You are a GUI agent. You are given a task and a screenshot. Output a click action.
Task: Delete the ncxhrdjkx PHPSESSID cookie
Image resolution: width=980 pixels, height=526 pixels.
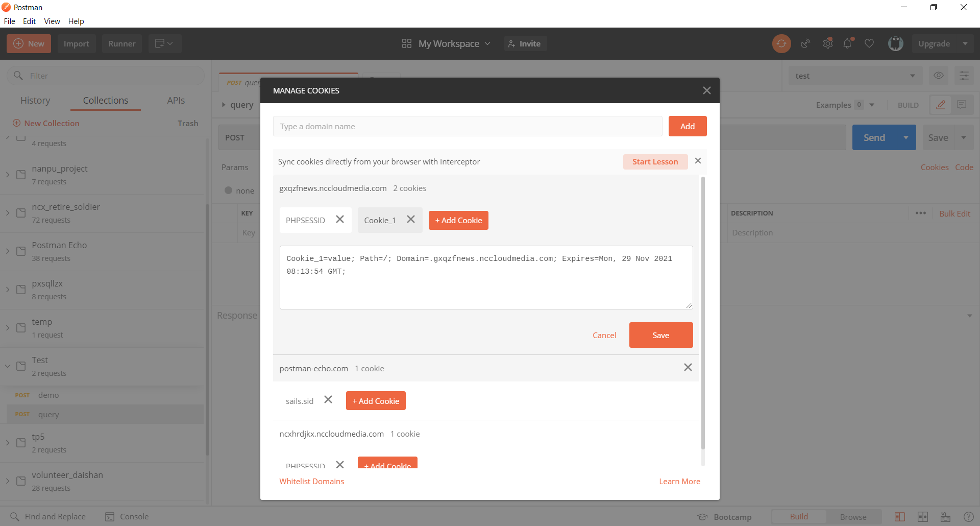click(340, 465)
